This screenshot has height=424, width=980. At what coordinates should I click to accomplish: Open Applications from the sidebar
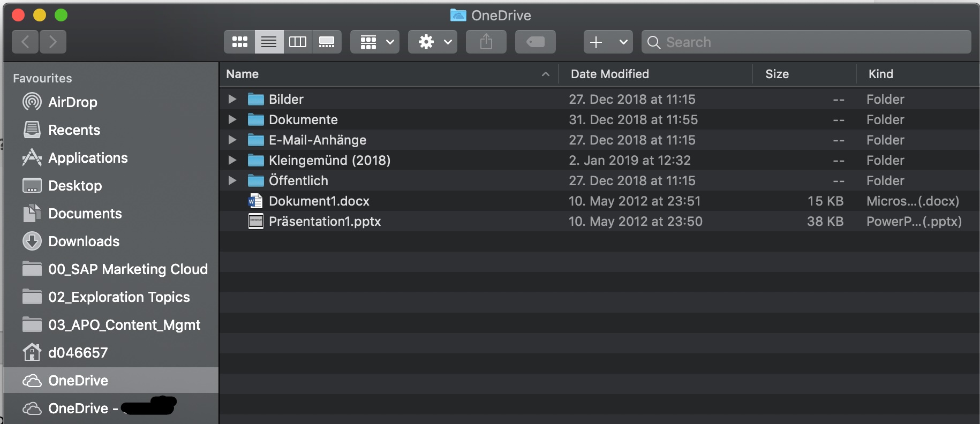[111, 157]
